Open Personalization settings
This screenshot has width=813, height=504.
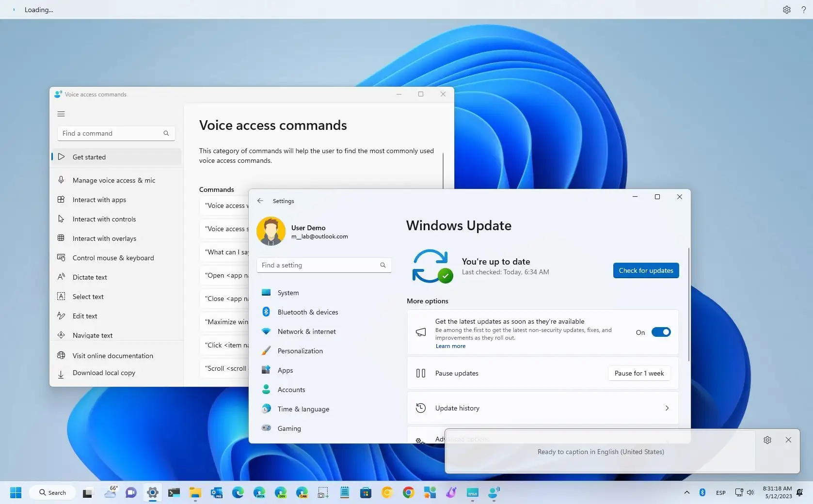[x=324, y=351]
